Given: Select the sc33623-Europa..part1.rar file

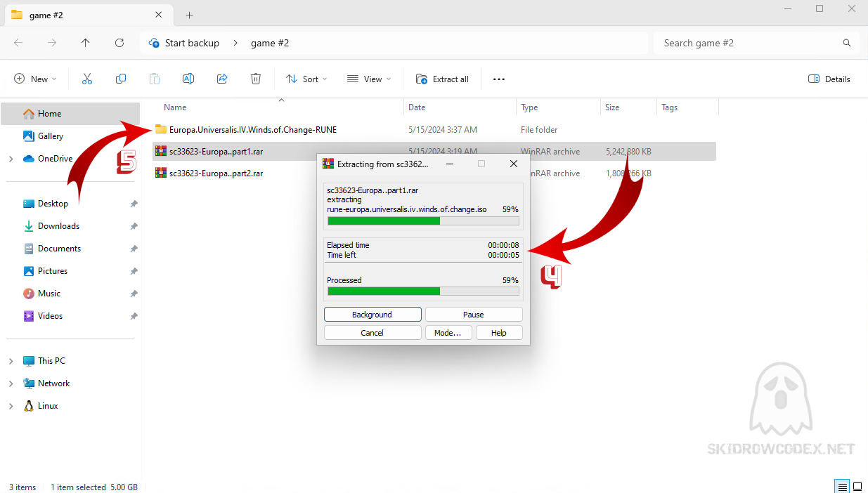Looking at the screenshot, I should (x=216, y=151).
